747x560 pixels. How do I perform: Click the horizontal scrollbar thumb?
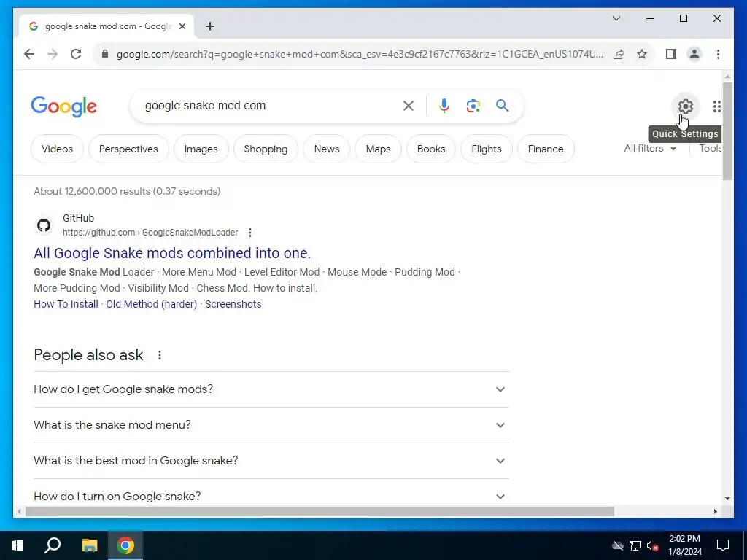pos(320,511)
